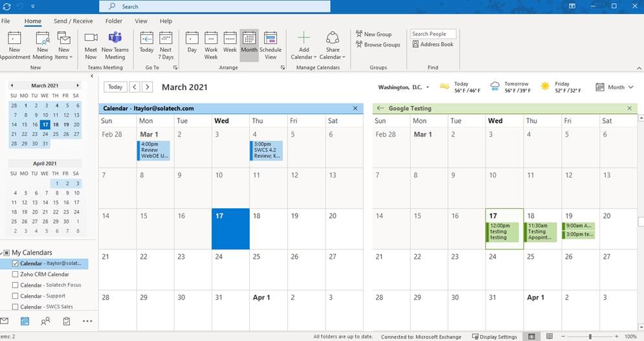Uncheck Calendar - ltaylor checkbox
This screenshot has height=341, width=644.
pyautogui.click(x=15, y=263)
